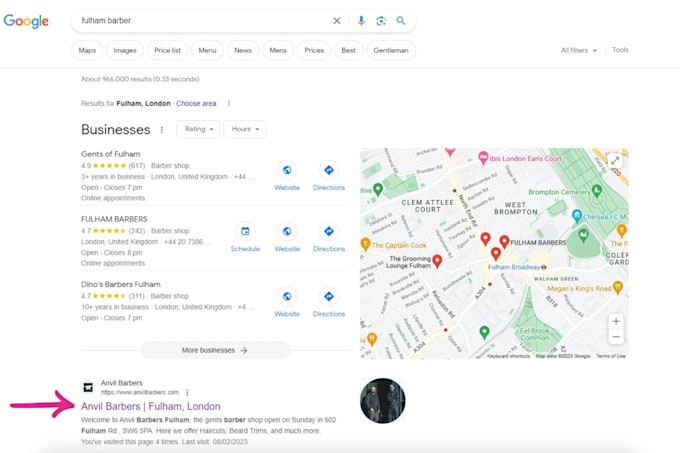Expand the Hours filter dropdown
This screenshot has width=680, height=453.
245,129
